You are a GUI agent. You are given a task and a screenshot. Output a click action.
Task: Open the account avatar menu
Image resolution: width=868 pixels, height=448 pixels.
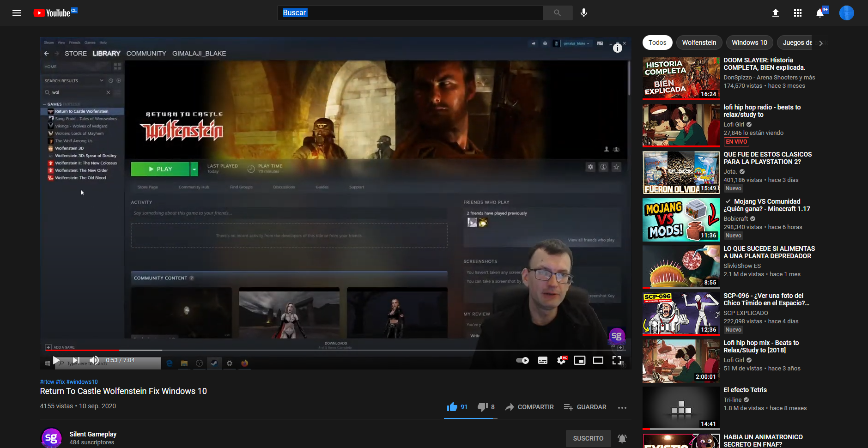click(847, 13)
